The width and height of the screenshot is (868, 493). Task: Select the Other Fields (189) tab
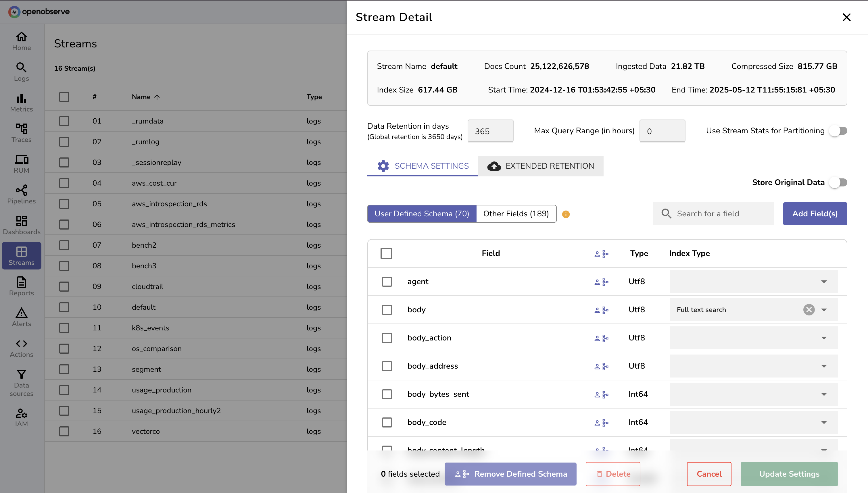click(516, 214)
